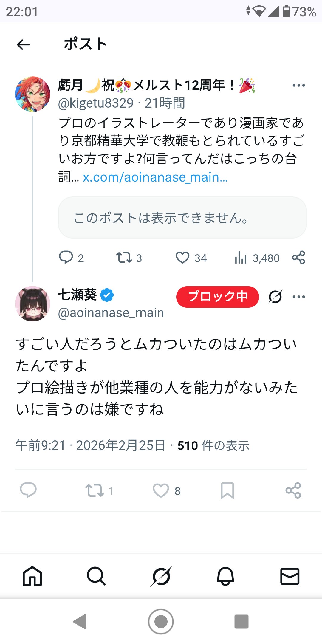The width and height of the screenshot is (322, 644).
Task: Share kigetu8329's post
Action: coord(298,258)
